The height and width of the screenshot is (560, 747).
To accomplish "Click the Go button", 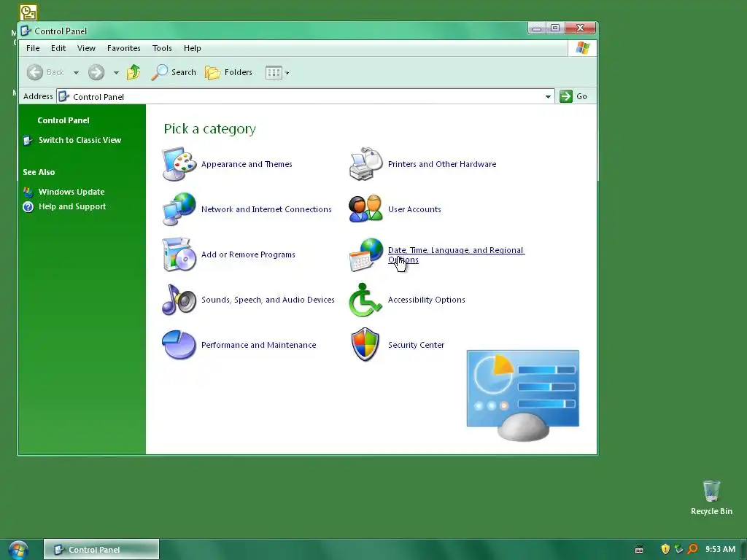I will click(573, 96).
